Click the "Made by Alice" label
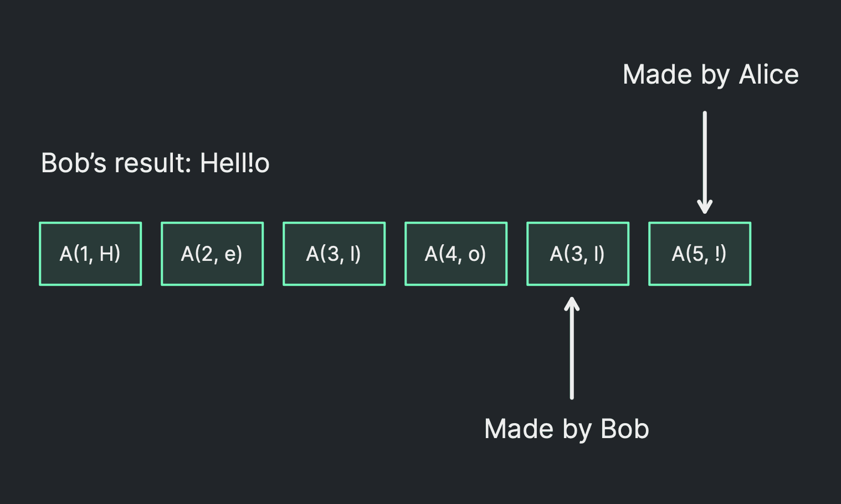This screenshot has height=504, width=841. point(710,75)
